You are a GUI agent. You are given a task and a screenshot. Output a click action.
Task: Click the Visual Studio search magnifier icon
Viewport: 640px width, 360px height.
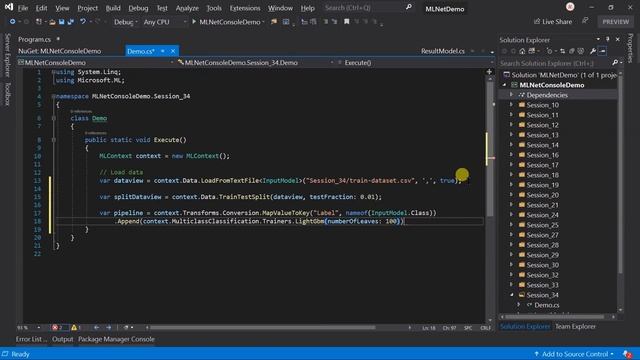pyautogui.click(x=409, y=7)
